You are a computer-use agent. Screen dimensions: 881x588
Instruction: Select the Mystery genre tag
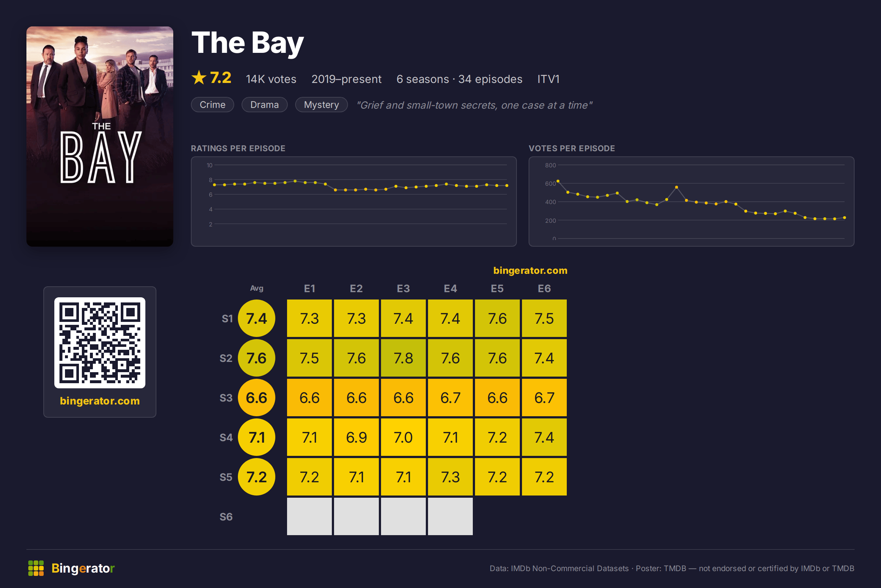point(322,105)
